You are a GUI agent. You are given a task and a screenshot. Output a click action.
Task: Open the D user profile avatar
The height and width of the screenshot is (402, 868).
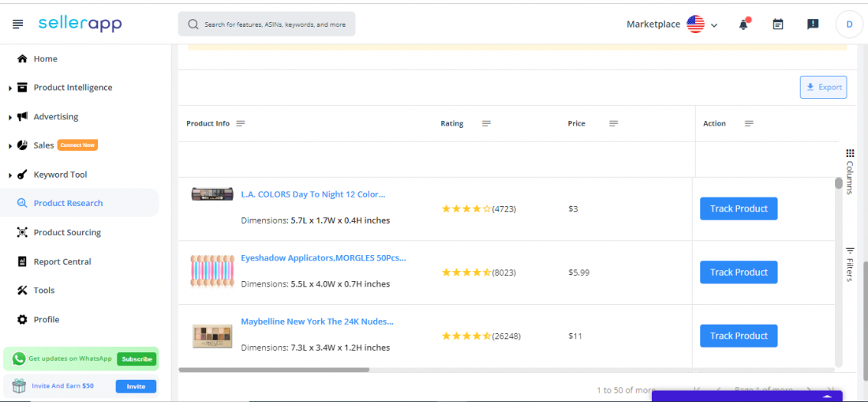848,24
